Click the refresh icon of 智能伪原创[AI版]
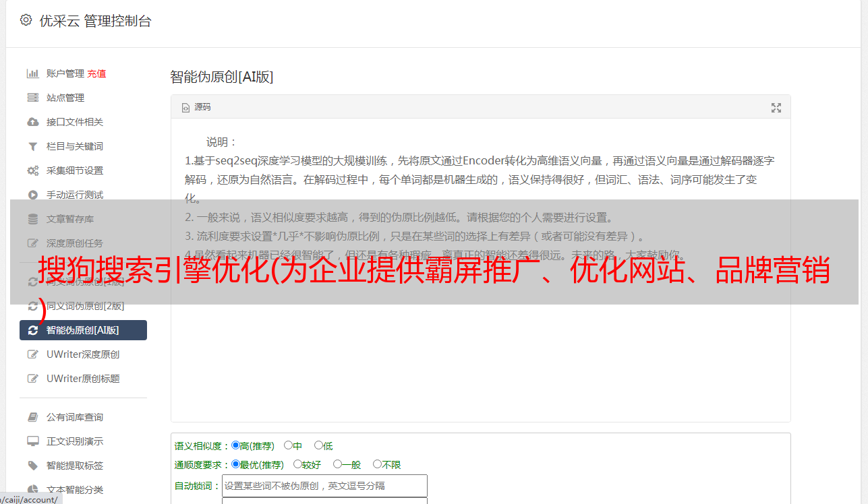This screenshot has width=868, height=504. (32, 330)
